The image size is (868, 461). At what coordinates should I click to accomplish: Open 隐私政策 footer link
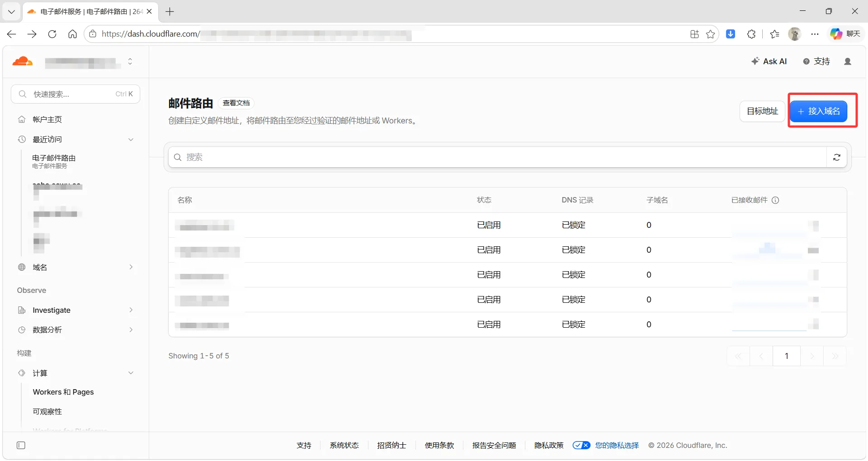[x=549, y=446]
